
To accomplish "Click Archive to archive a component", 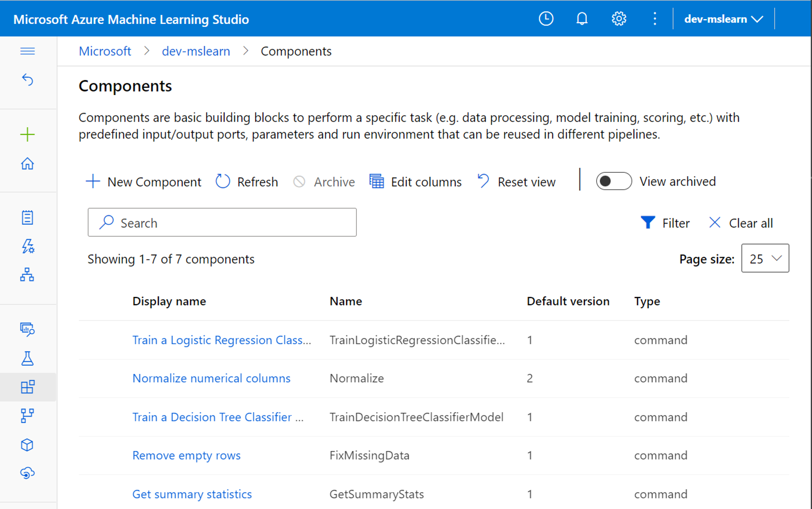I will [324, 182].
